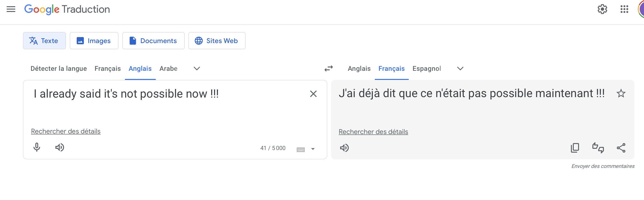Rate this translation with thumbs icon
Image resolution: width=644 pixels, height=200 pixels.
pos(598,148)
